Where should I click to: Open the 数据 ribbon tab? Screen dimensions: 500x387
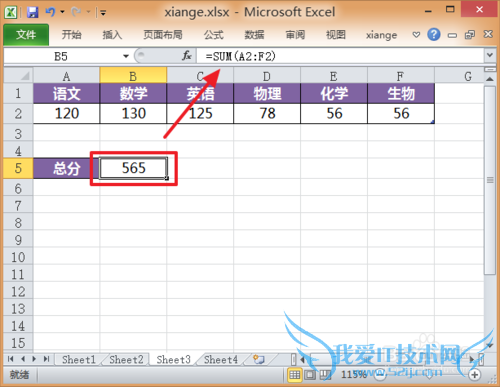[x=254, y=35]
